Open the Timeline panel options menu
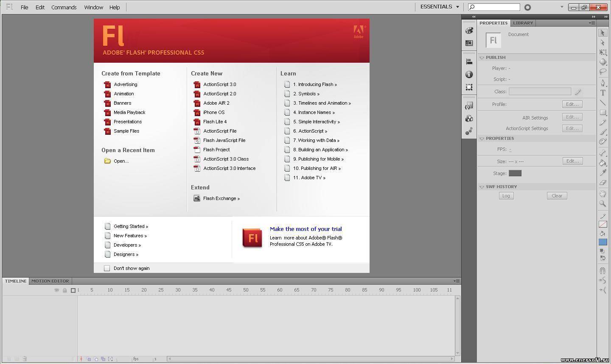 457,281
